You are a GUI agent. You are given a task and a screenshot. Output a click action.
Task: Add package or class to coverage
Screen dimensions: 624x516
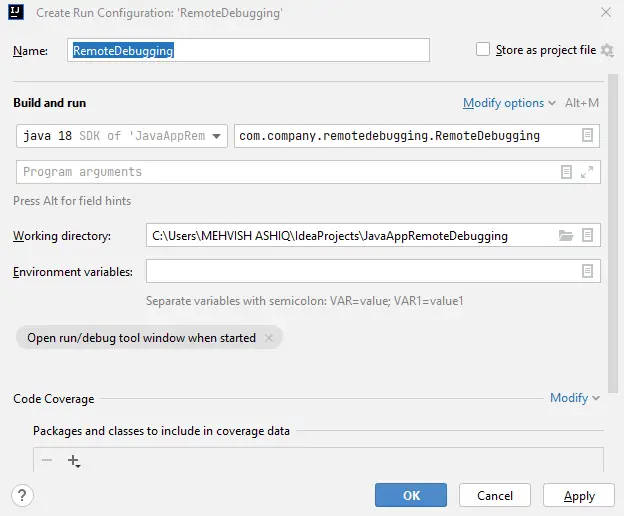click(74, 461)
